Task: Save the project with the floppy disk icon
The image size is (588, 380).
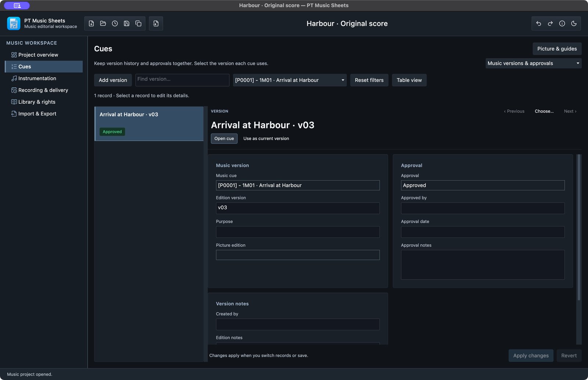Action: coord(127,24)
